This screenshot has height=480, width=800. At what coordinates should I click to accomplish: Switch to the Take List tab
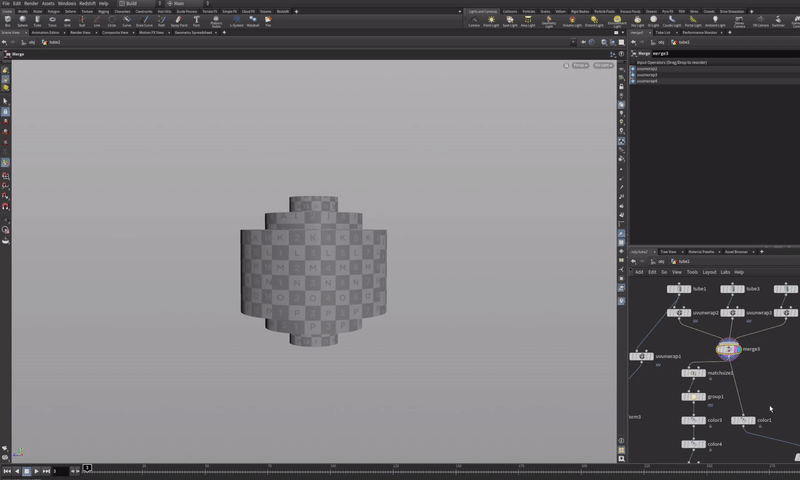click(x=663, y=33)
